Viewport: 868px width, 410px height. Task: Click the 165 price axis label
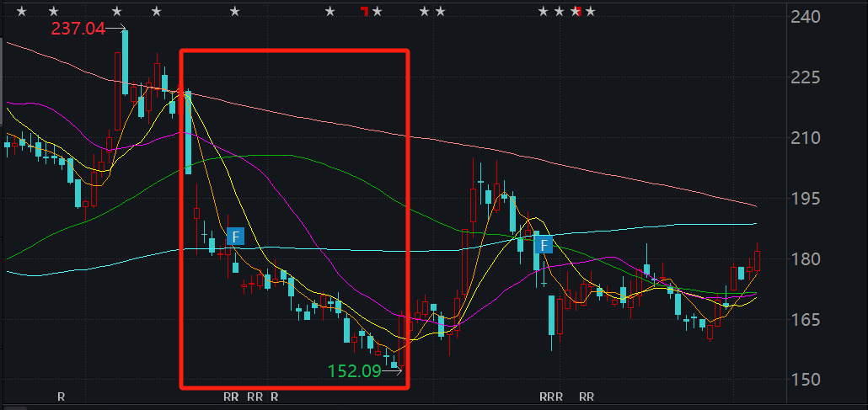click(806, 319)
